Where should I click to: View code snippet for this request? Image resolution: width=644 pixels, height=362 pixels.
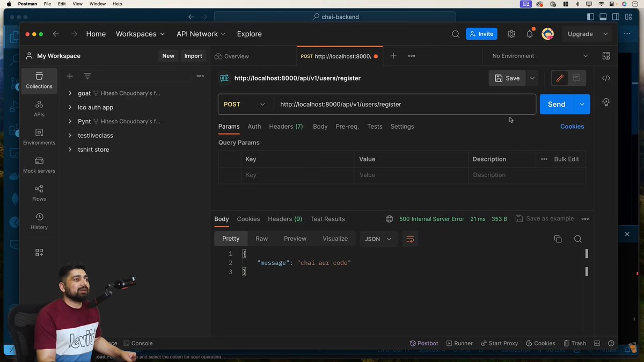606,78
